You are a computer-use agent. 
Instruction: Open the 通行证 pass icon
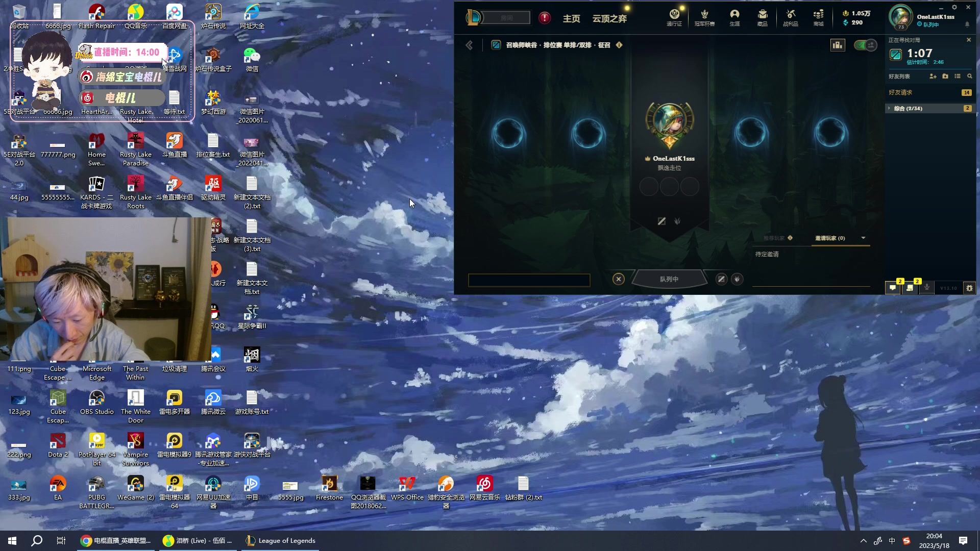point(674,17)
